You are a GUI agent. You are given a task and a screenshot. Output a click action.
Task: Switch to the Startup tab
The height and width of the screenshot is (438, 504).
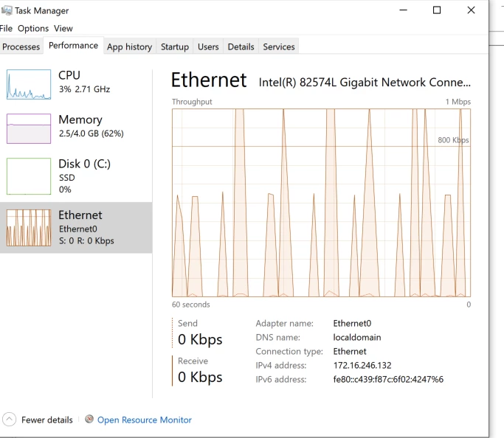[x=175, y=46]
